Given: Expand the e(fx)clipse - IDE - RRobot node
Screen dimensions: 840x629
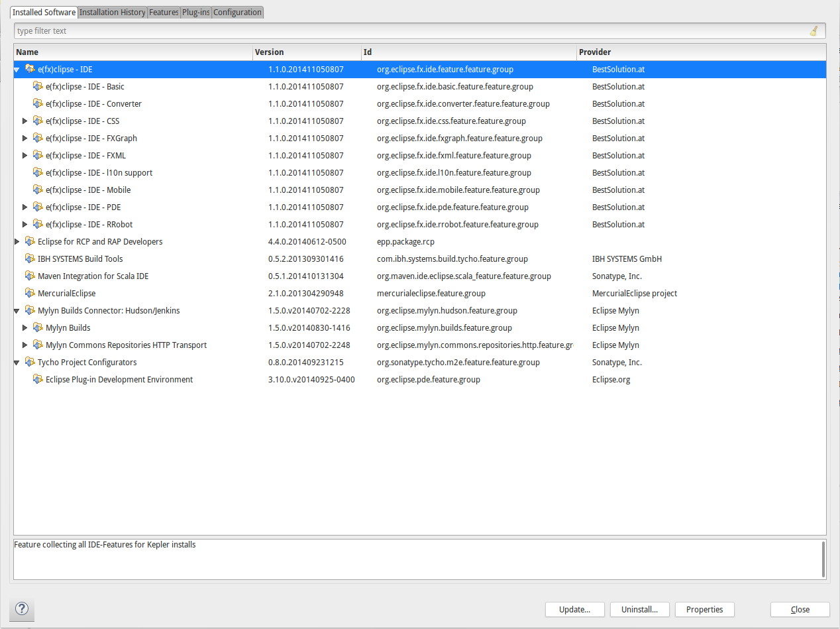Looking at the screenshot, I should [25, 224].
